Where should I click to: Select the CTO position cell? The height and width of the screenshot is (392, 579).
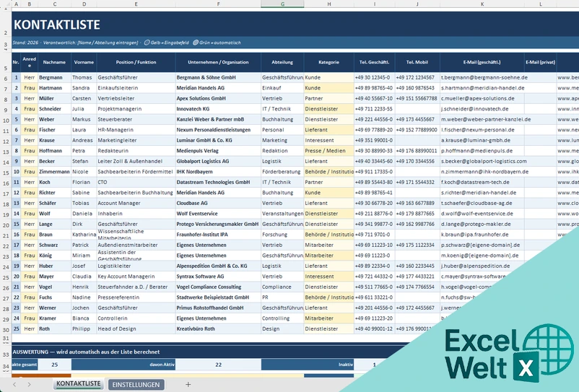coord(136,182)
